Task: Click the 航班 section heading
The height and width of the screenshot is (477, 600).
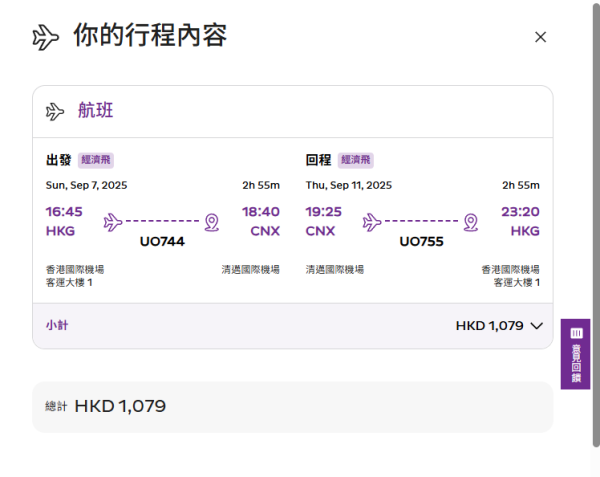Action: 96,111
